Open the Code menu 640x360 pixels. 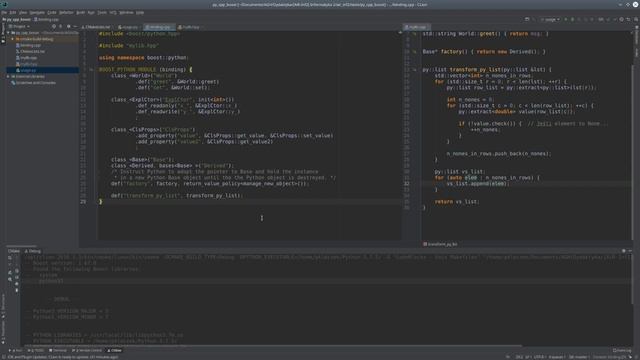(x=51, y=13)
